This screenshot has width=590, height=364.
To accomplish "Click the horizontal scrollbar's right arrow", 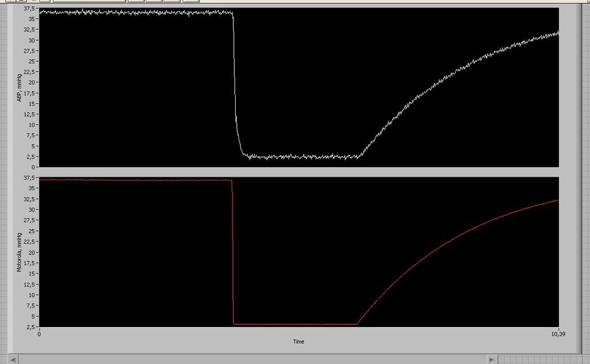I will coord(492,359).
